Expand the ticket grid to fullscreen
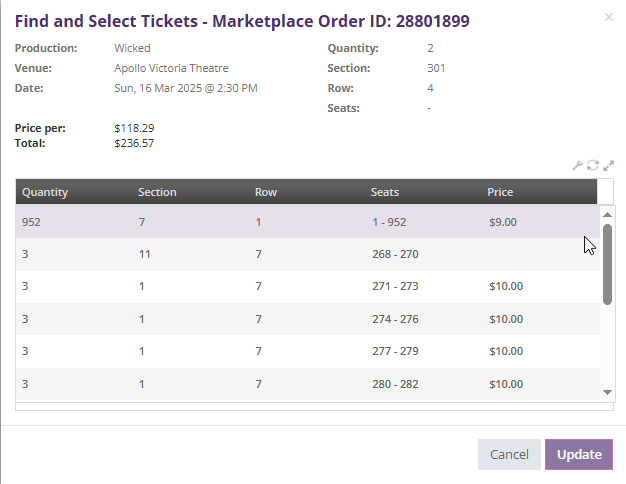Screen dimensions: 626x484 (608, 165)
